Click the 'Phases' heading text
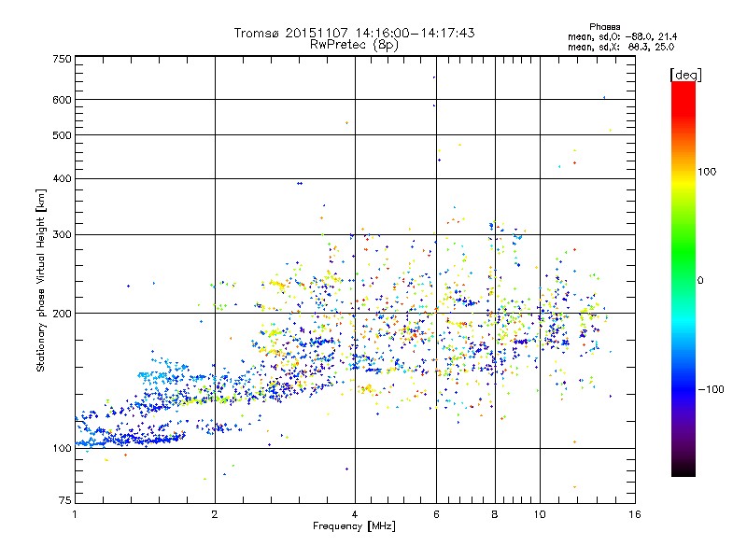 click(604, 27)
